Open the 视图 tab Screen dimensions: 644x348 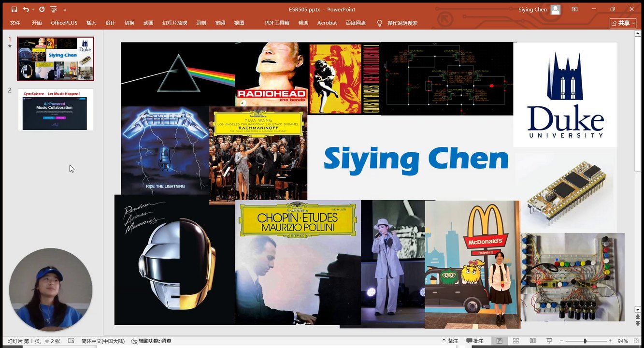coord(239,23)
